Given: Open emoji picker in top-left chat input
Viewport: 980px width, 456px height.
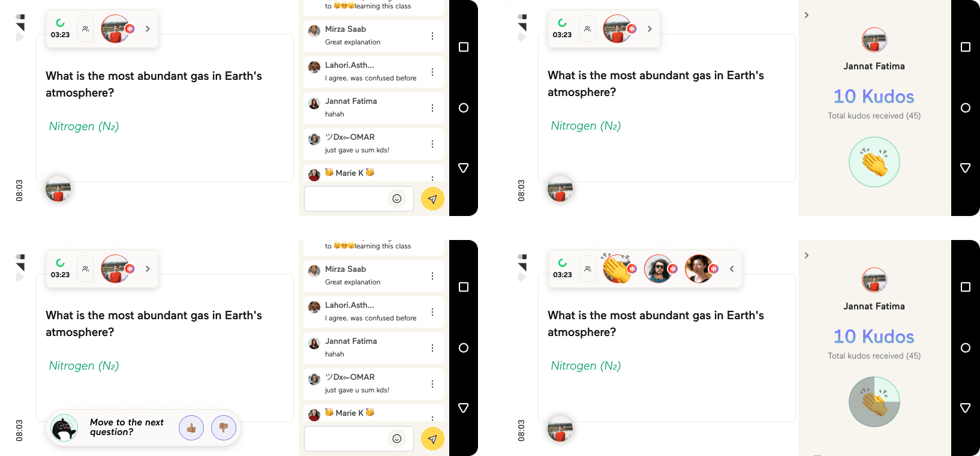Looking at the screenshot, I should pyautogui.click(x=397, y=199).
